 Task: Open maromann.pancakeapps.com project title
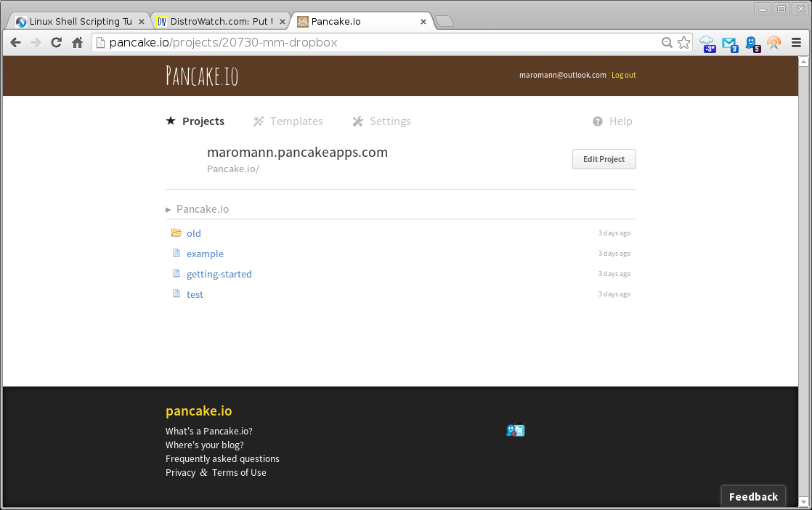297,153
